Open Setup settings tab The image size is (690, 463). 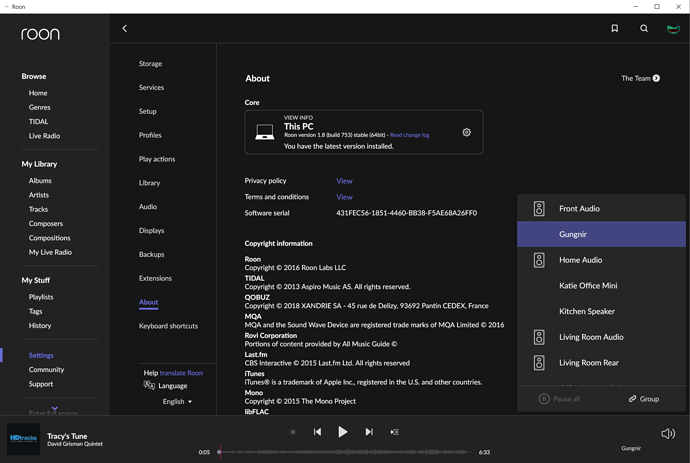coord(148,111)
